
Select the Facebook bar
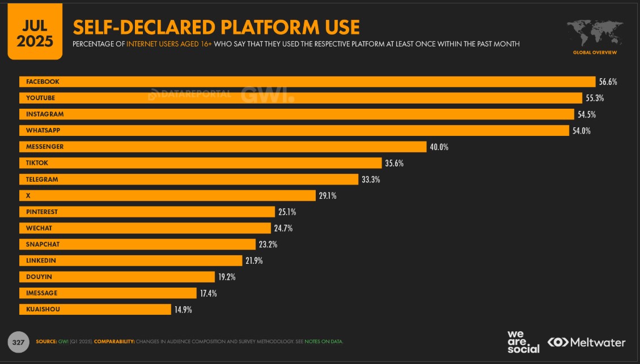(307, 82)
